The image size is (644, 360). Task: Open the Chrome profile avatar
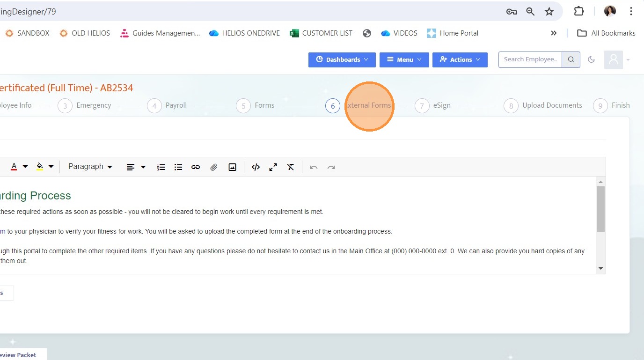tap(610, 11)
